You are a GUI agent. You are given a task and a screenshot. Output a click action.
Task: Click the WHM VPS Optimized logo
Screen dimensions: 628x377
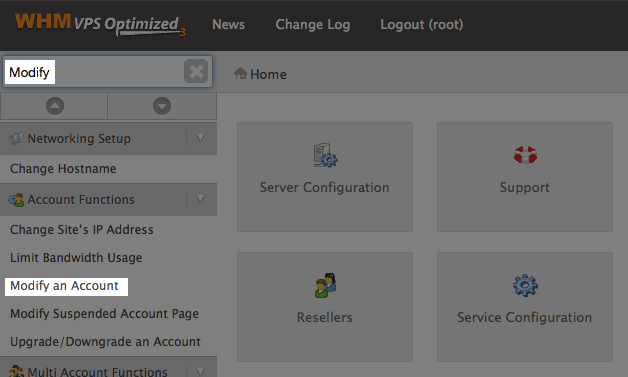pyautogui.click(x=100, y=25)
